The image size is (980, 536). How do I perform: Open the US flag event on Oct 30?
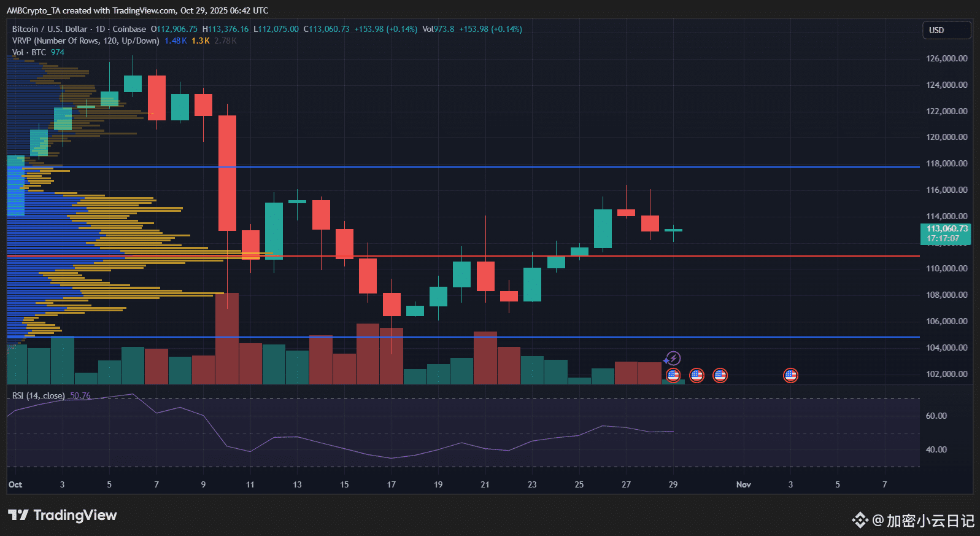(696, 375)
